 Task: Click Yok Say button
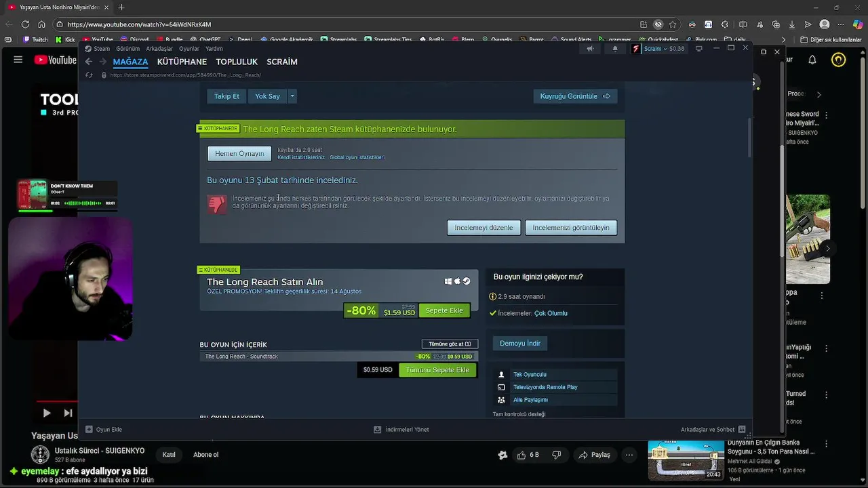(x=267, y=96)
